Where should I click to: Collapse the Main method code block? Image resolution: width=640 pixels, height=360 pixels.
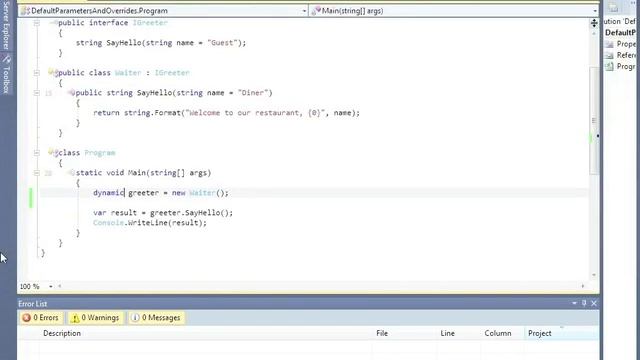click(37, 173)
